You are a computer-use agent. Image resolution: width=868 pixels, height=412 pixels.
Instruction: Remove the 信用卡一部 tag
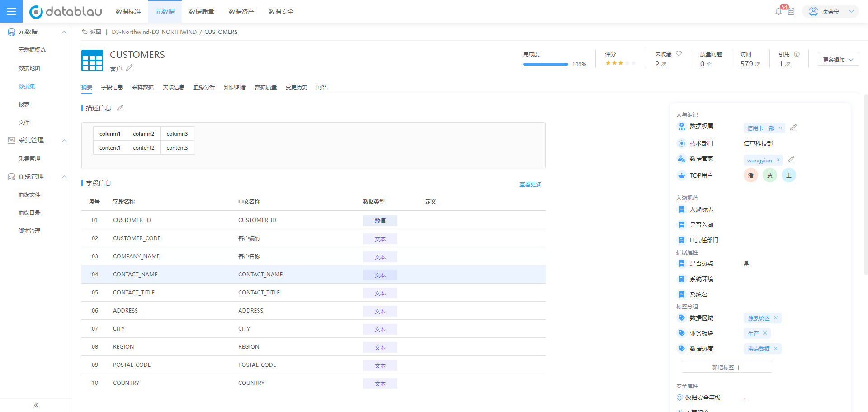tap(780, 128)
